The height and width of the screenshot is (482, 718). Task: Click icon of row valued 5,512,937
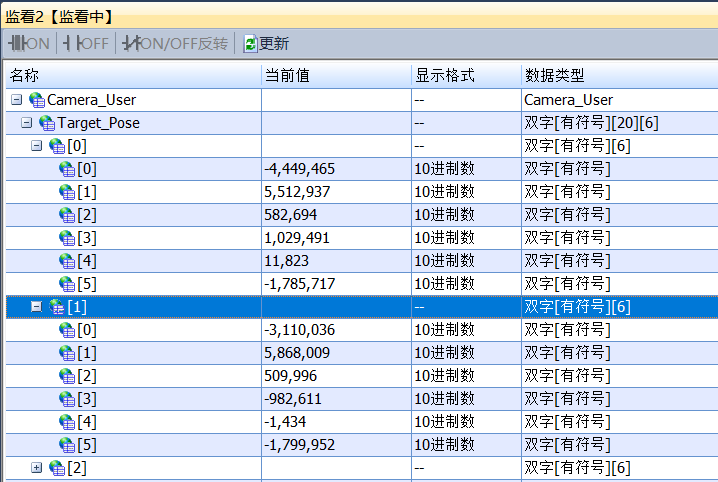tap(67, 192)
